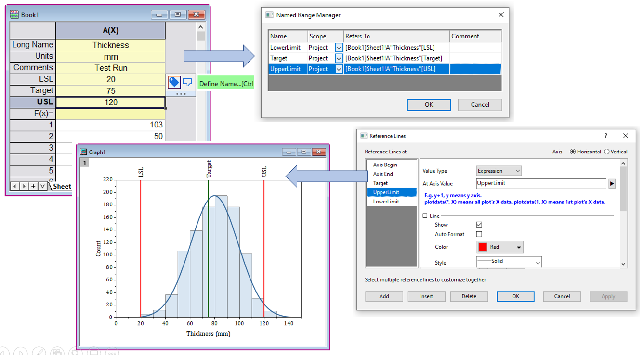Image resolution: width=644 pixels, height=355 pixels.
Task: Collapse the Line section expander
Action: (425, 216)
